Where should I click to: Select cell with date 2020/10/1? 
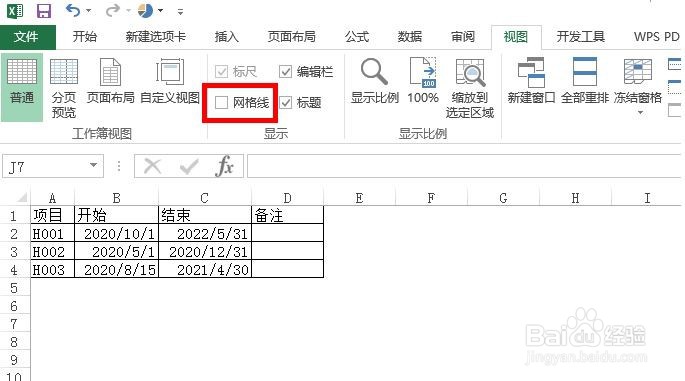(116, 234)
